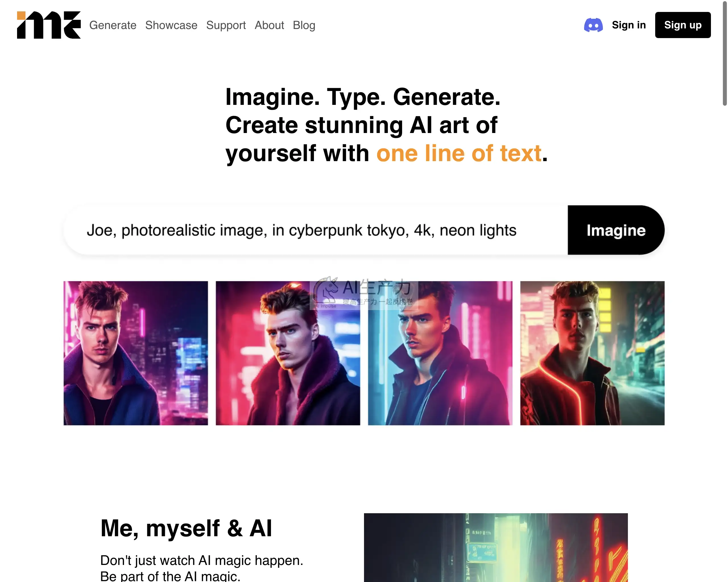Select the first portrait with purple city skyline
The image size is (728, 582).
point(136,353)
